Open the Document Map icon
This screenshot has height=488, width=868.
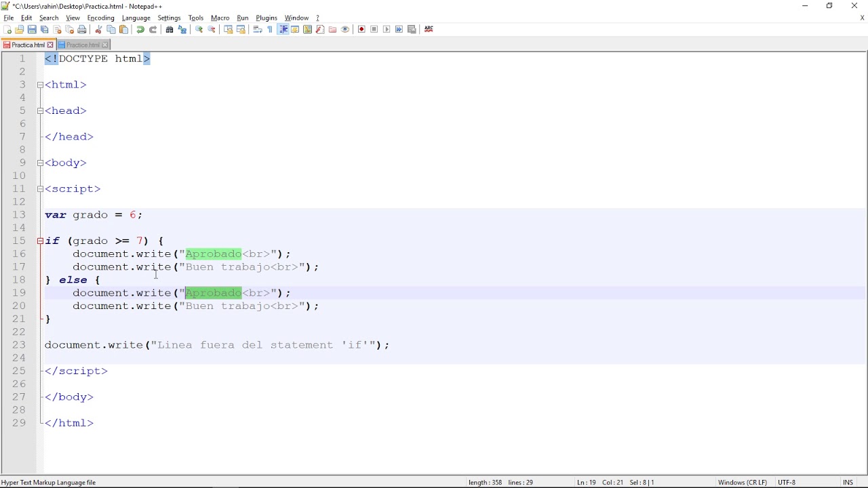[x=307, y=29]
